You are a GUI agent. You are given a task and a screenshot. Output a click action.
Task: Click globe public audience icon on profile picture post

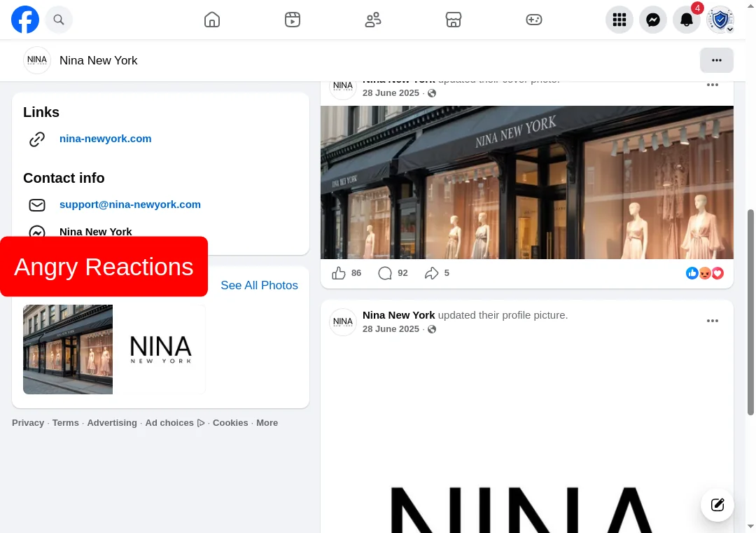[x=432, y=329]
